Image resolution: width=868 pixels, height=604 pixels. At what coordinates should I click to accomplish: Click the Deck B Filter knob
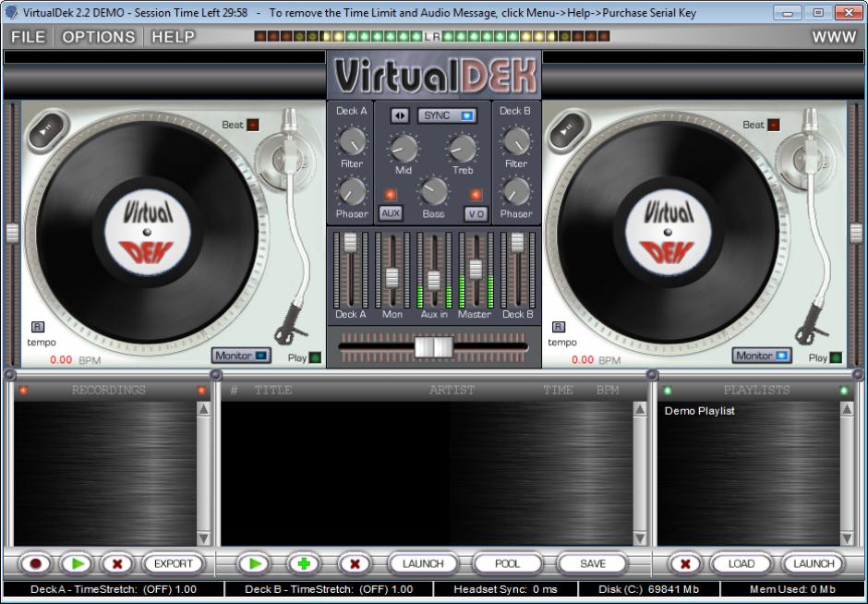(516, 140)
